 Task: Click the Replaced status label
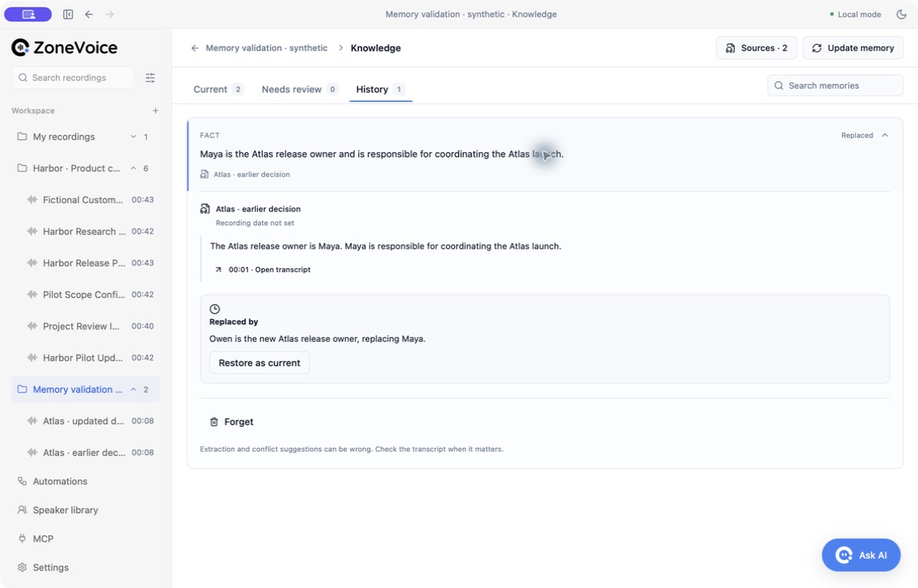click(x=857, y=136)
